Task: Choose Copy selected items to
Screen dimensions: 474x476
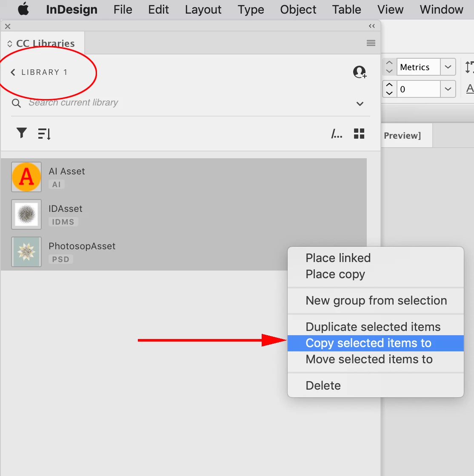Action: [x=376, y=343]
